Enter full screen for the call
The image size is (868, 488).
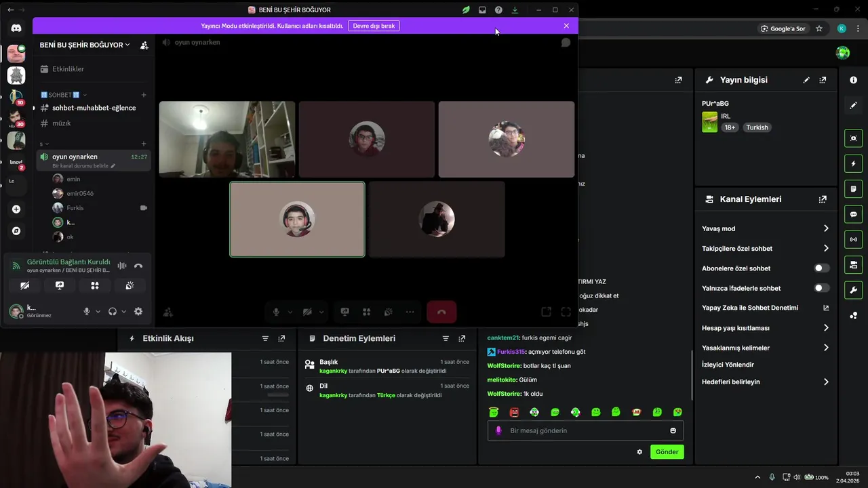pyautogui.click(x=566, y=312)
